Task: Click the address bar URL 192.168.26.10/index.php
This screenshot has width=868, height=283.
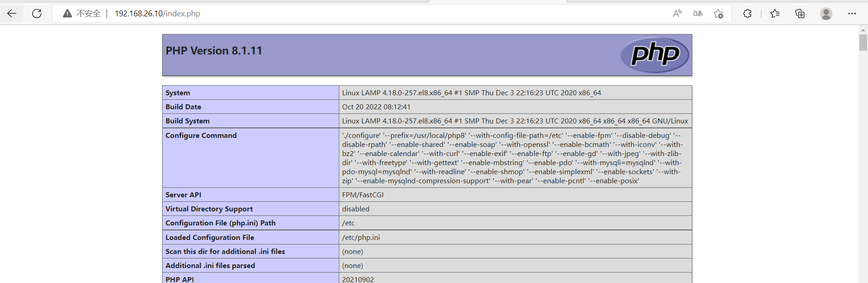Action: coord(157,14)
